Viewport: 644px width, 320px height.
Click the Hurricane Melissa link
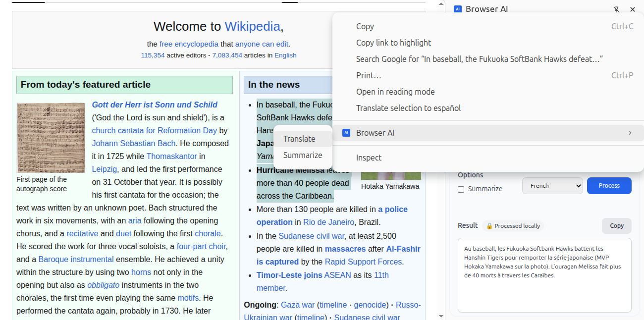click(290, 170)
